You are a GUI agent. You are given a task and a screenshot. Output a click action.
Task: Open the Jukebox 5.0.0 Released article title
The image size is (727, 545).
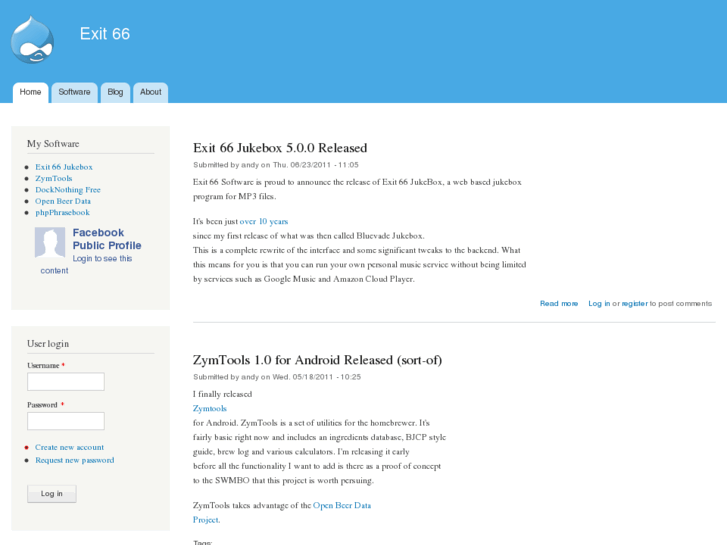280,148
